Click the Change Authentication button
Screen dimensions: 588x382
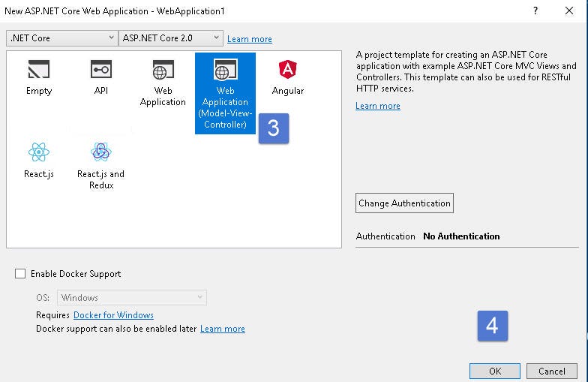tap(404, 203)
